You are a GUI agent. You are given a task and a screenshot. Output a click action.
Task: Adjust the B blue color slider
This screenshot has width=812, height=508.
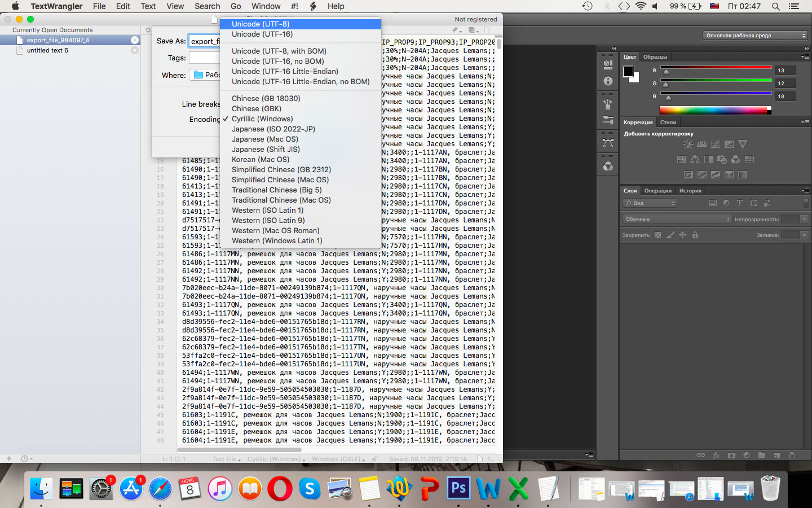click(668, 98)
